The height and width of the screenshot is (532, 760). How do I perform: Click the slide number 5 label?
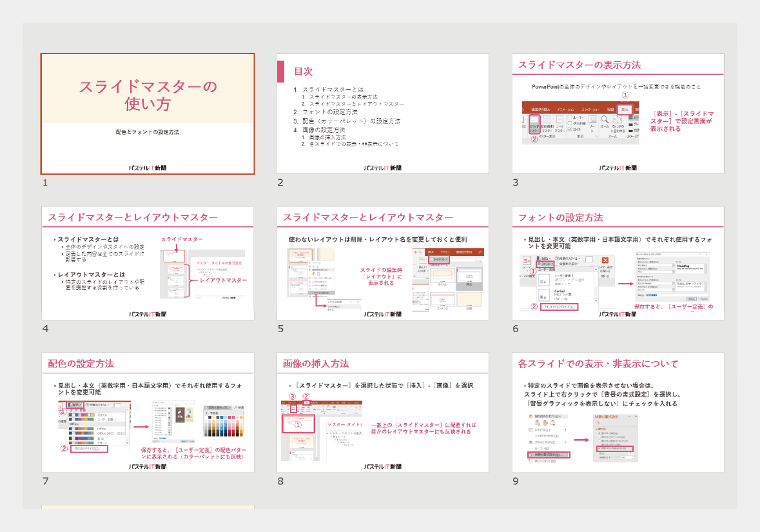280,329
